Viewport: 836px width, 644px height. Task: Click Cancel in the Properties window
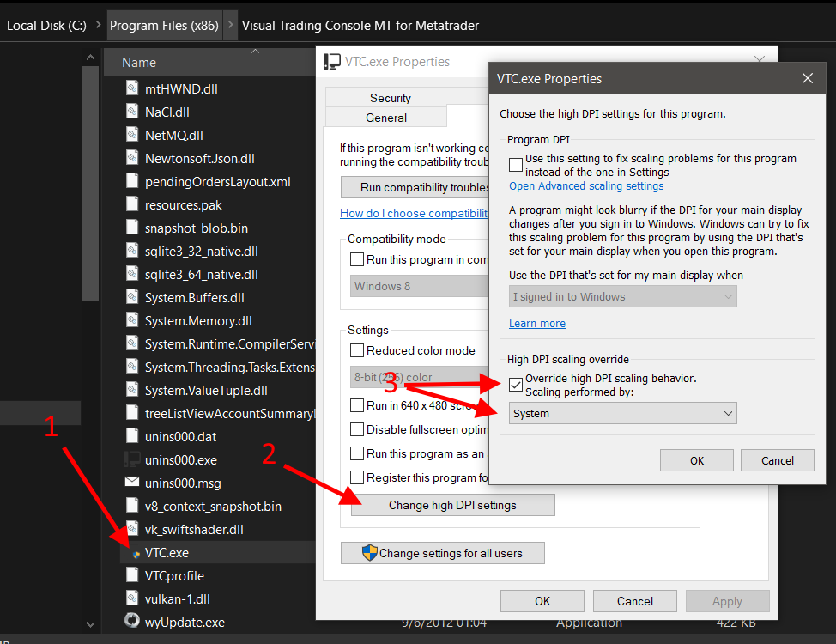tap(635, 601)
